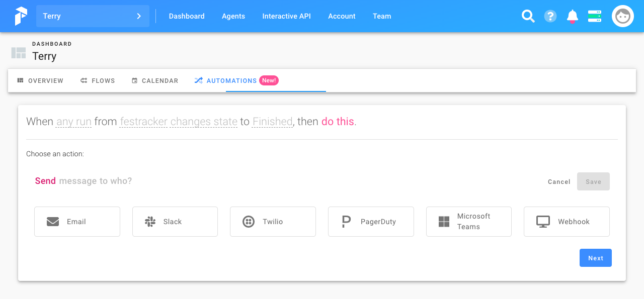Edit the 'Finished' state selection
Screen dimensions: 644x299
pos(272,122)
